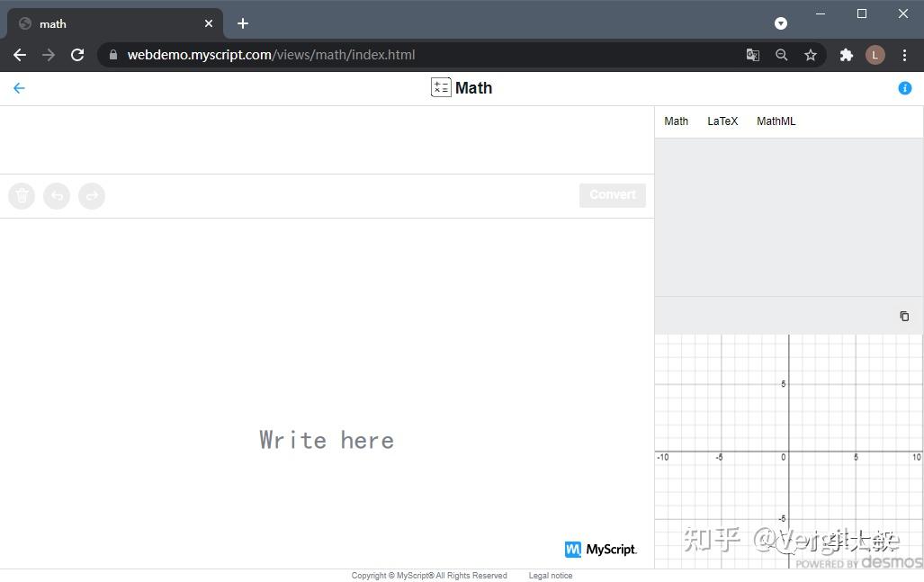Click inside the Write here canvas
Viewport: 924px width, 582px height.
(326, 439)
